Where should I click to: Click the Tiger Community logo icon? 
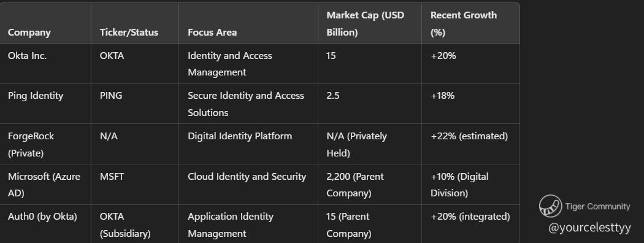point(550,206)
